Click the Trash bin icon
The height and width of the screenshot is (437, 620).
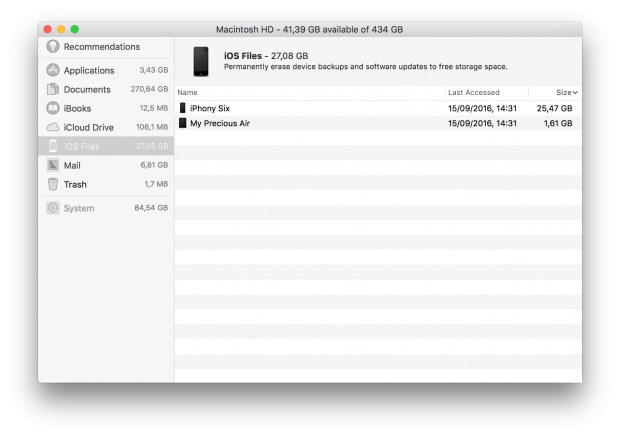[53, 184]
